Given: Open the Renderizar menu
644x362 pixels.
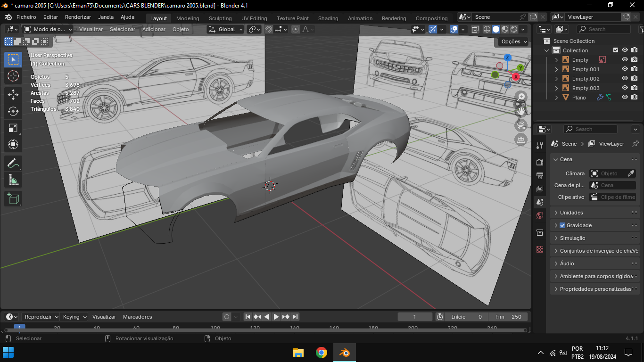Looking at the screenshot, I should 78,17.
